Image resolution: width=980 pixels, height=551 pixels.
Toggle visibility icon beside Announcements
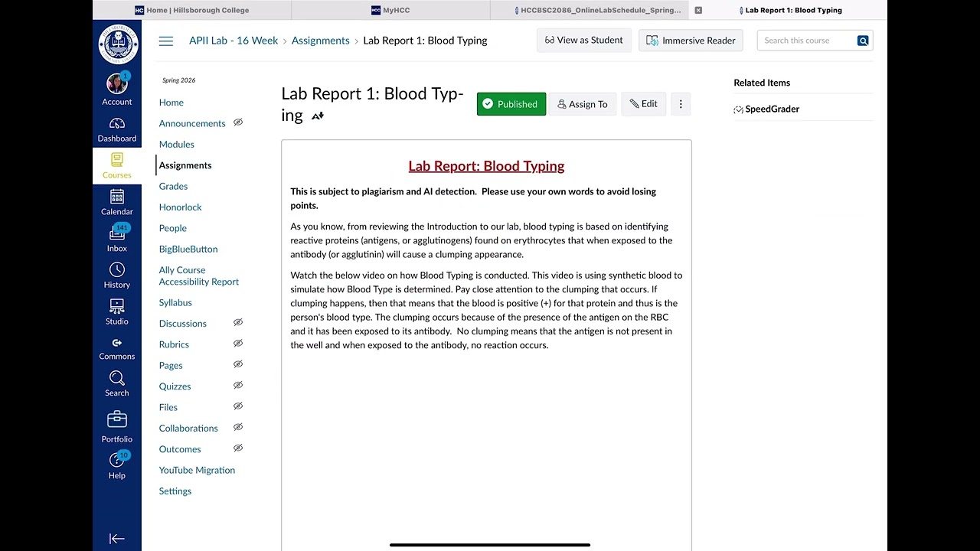[x=238, y=122]
